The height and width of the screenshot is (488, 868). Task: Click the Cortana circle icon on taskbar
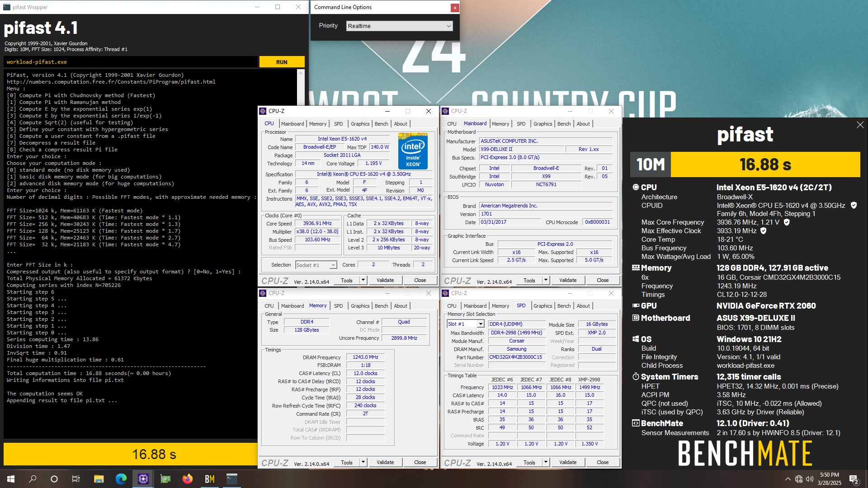pos(54,479)
